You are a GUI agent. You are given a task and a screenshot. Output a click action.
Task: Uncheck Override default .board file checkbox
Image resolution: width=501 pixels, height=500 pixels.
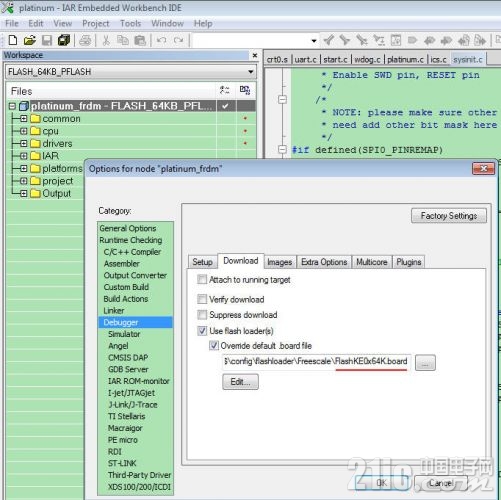pos(214,345)
